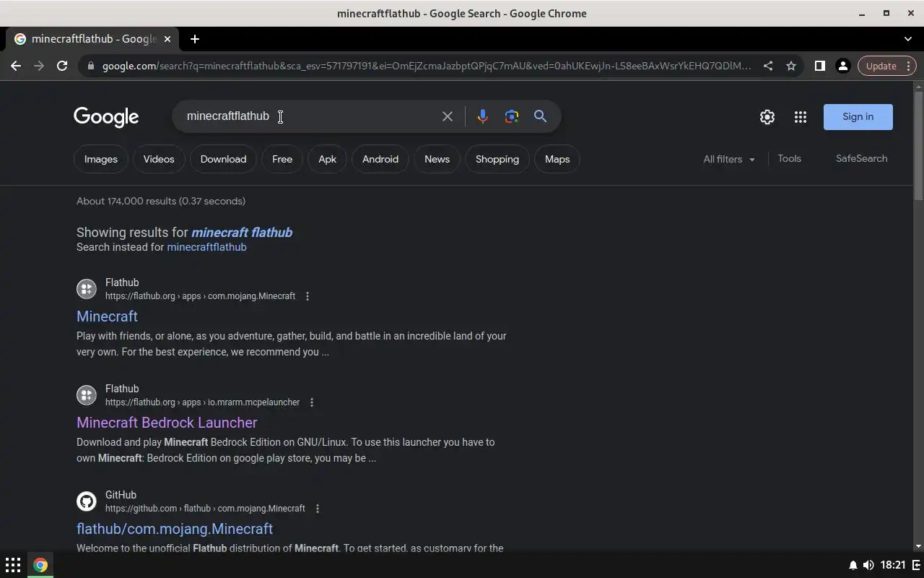924x578 pixels.
Task: Open search Tools
Action: tap(789, 158)
